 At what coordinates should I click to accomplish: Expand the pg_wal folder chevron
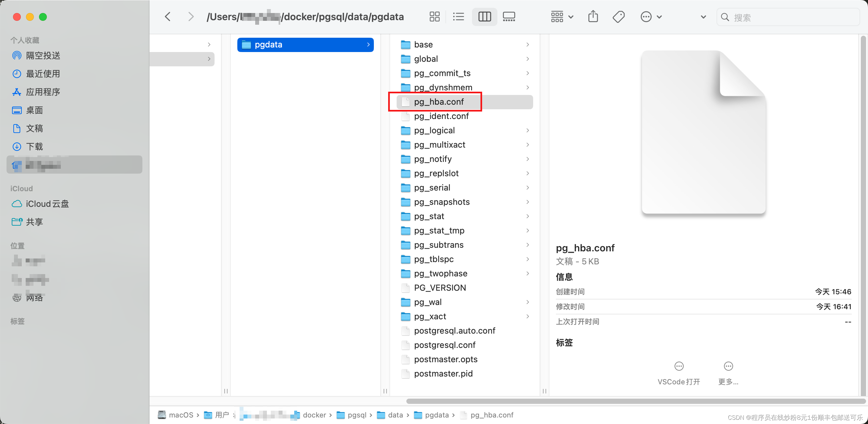click(527, 302)
